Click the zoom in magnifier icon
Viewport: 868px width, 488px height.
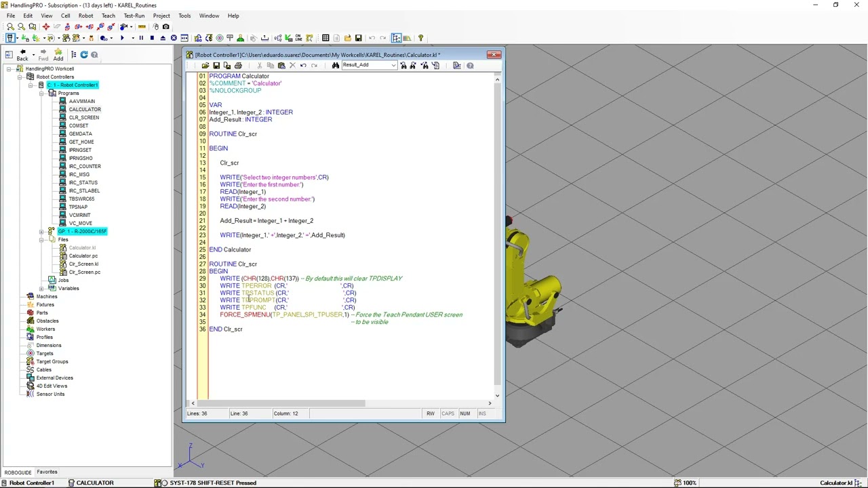coord(10,26)
